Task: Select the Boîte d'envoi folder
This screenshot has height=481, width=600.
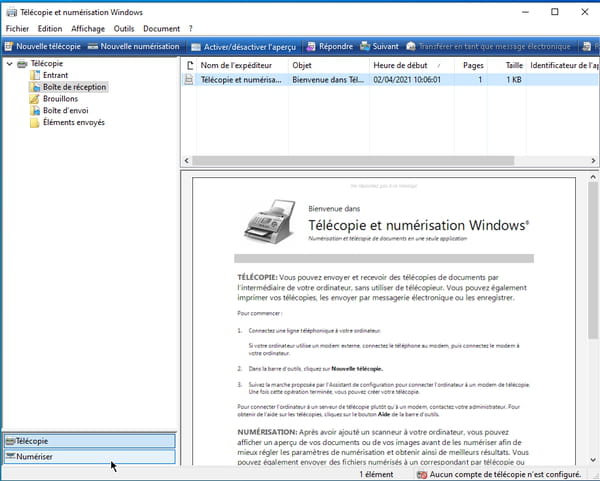Action: [65, 111]
